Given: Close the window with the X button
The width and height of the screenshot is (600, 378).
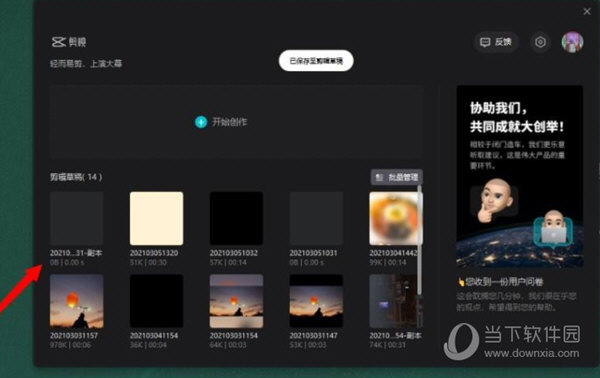Looking at the screenshot, I should [x=587, y=11].
